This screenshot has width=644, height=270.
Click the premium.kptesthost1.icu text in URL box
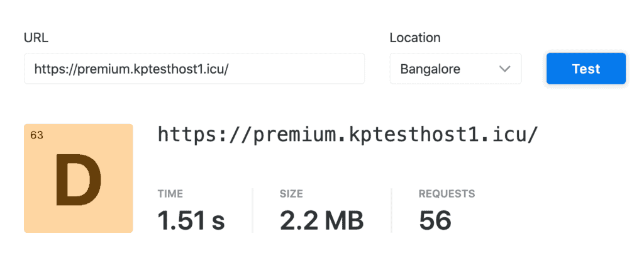tap(151, 69)
